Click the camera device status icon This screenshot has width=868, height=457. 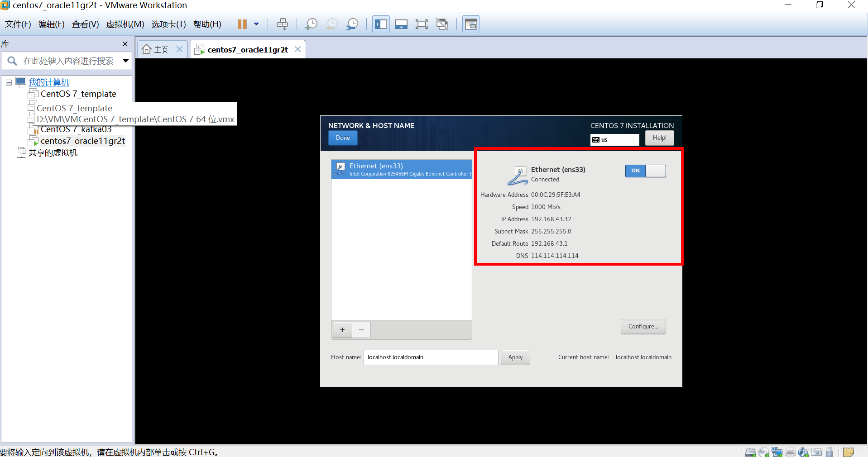pyautogui.click(x=816, y=452)
